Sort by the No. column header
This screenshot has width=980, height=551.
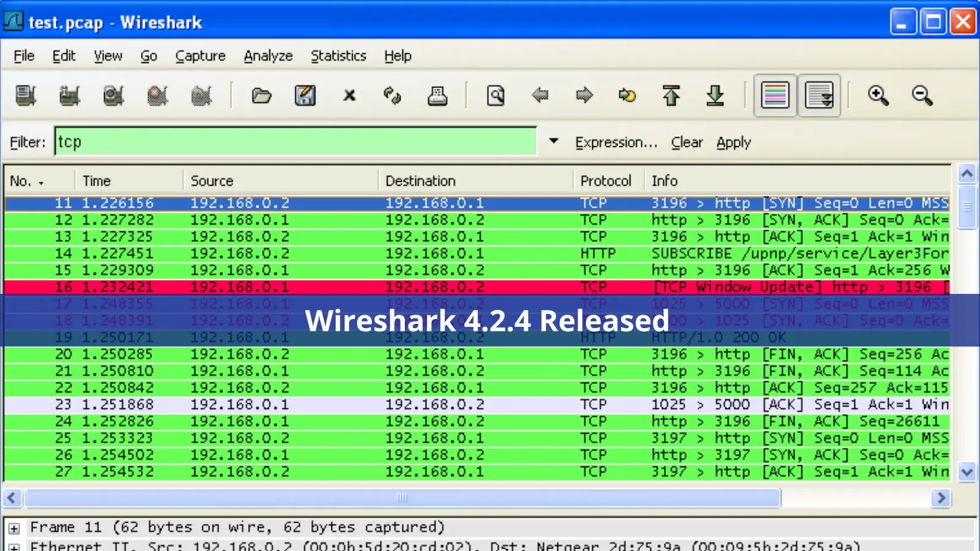click(x=40, y=181)
